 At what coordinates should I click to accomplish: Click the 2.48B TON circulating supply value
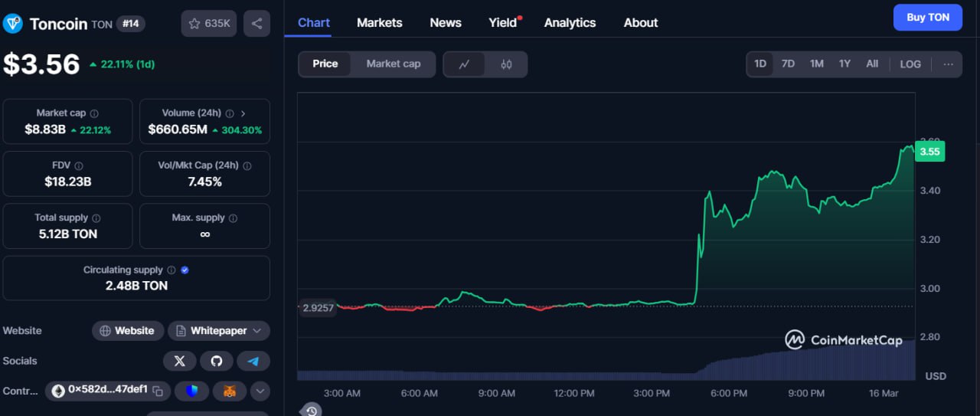[x=136, y=286]
